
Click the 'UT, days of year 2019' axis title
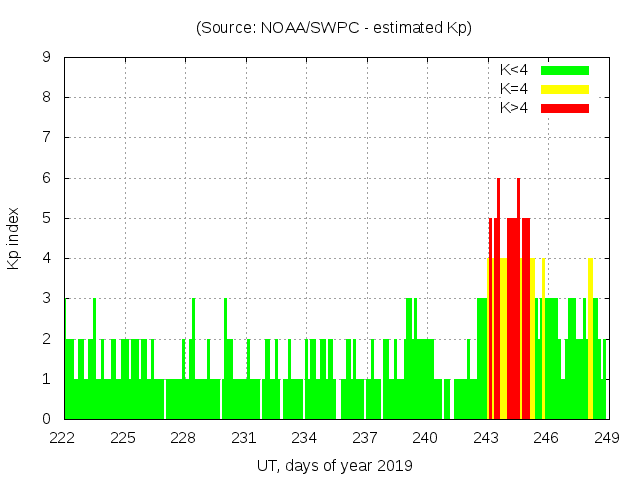tap(335, 466)
